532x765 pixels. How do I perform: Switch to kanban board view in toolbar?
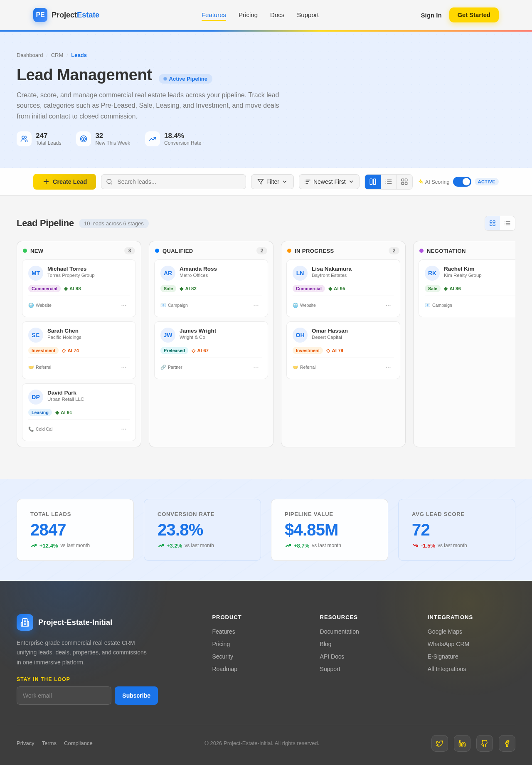(x=373, y=182)
